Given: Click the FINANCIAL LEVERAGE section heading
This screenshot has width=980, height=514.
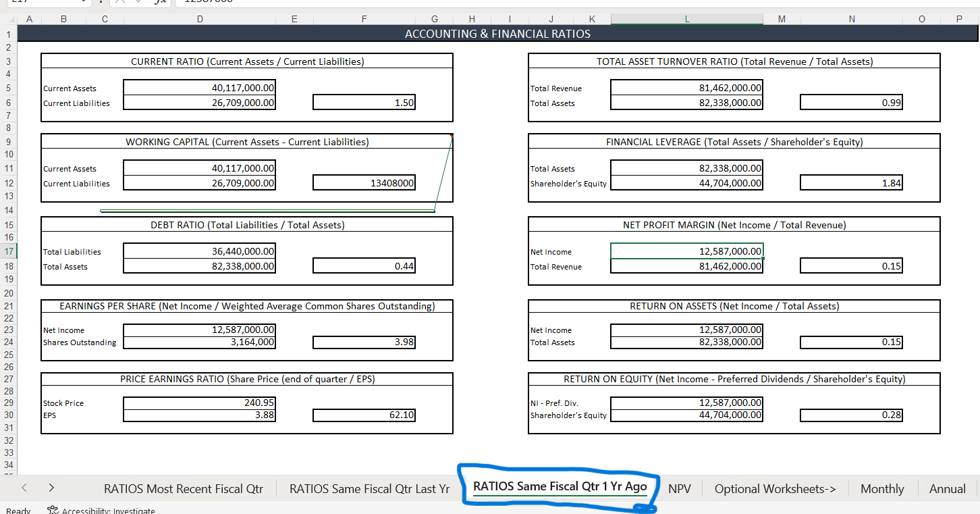Looking at the screenshot, I should (x=734, y=142).
